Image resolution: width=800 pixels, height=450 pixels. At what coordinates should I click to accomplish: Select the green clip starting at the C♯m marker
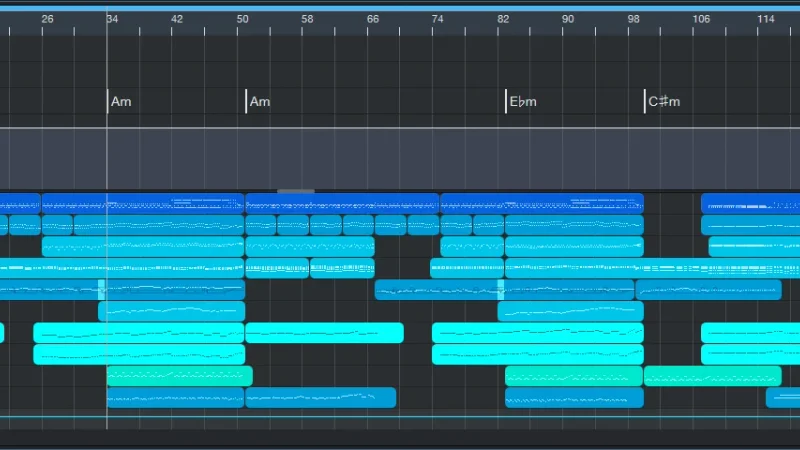coord(713,376)
